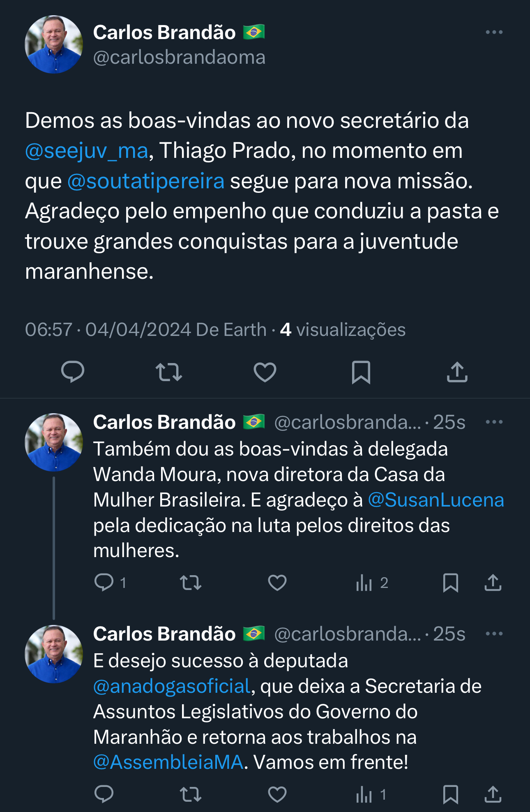Reply to the Wanda Moura tweet
Image resolution: width=530 pixels, height=812 pixels.
coord(104,583)
